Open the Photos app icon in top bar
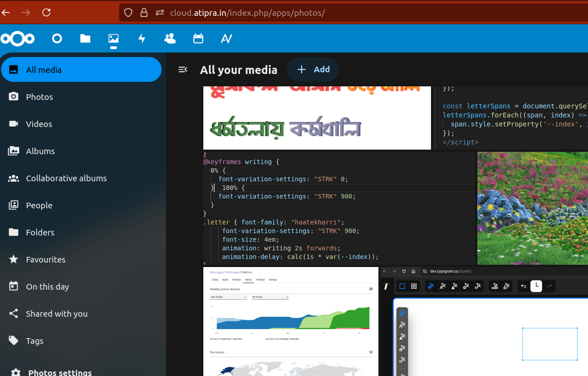This screenshot has width=588, height=376. pos(113,38)
